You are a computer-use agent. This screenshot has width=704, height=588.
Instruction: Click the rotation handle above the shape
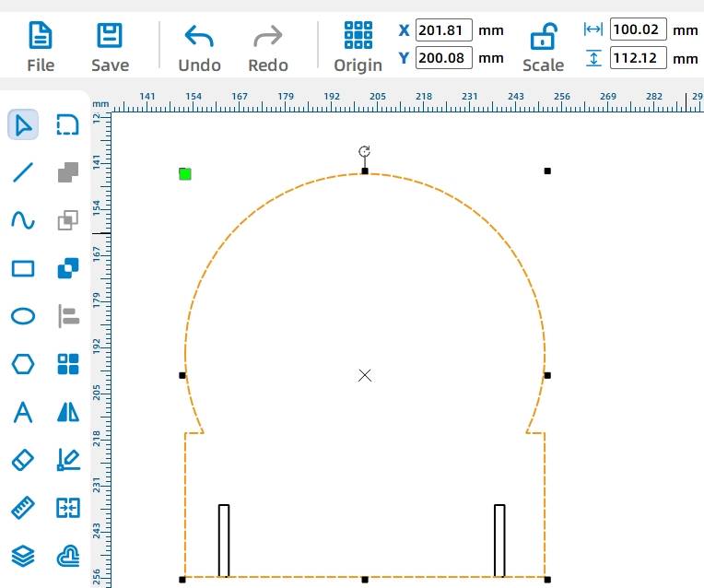click(365, 151)
